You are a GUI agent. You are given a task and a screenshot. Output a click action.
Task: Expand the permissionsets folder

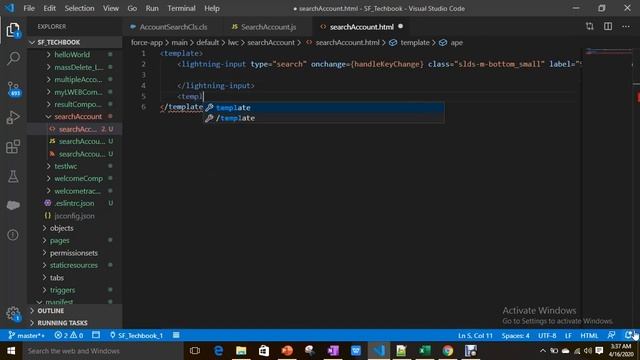coord(73,253)
